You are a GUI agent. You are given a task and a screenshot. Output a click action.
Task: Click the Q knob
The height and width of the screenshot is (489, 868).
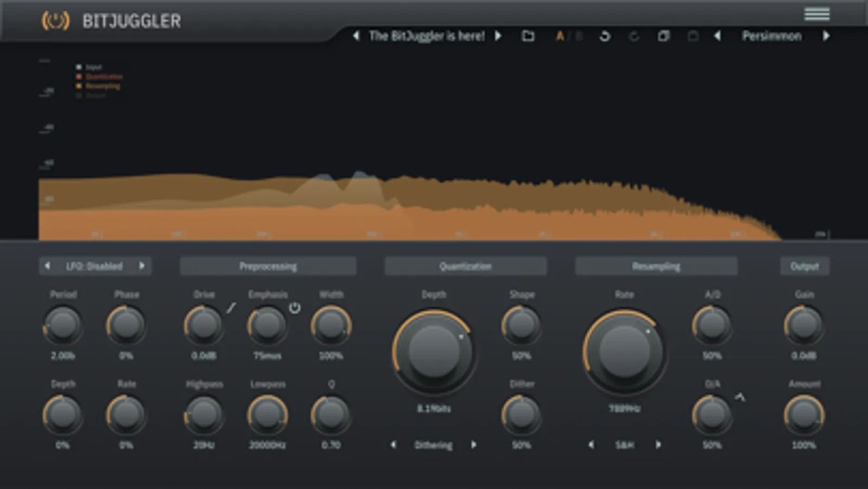click(x=331, y=415)
